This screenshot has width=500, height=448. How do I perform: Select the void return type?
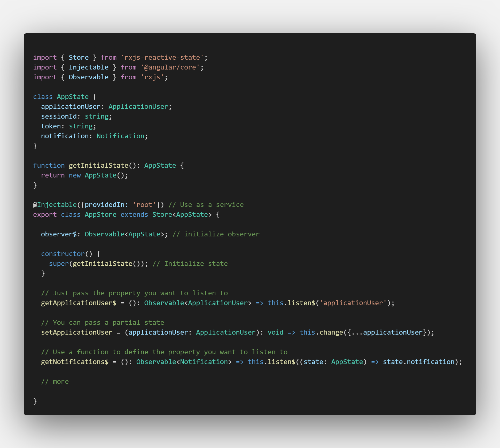click(275, 332)
